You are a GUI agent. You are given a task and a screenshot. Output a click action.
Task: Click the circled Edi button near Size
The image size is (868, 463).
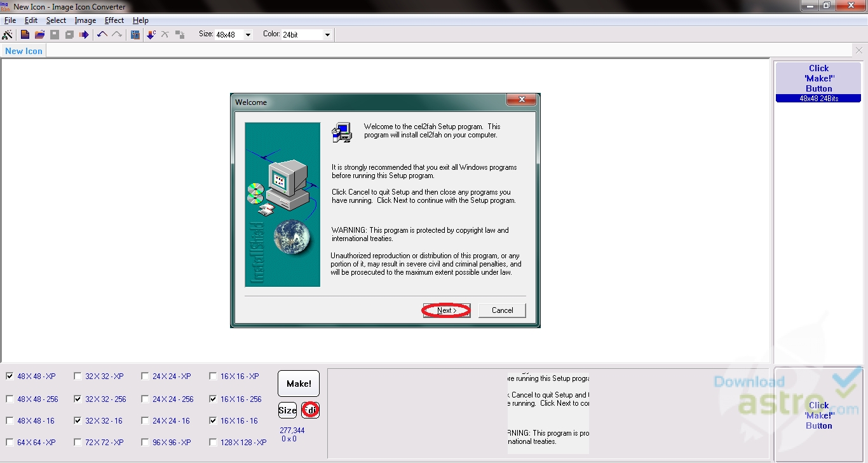tap(310, 410)
